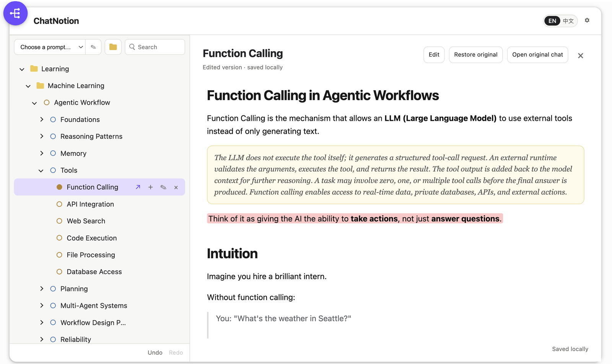612x364 pixels.
Task: Open the Choose a prompt dropdown
Action: point(50,47)
